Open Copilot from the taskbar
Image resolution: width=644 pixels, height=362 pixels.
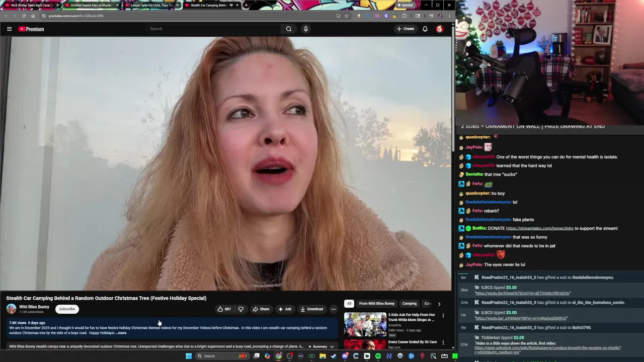267,356
